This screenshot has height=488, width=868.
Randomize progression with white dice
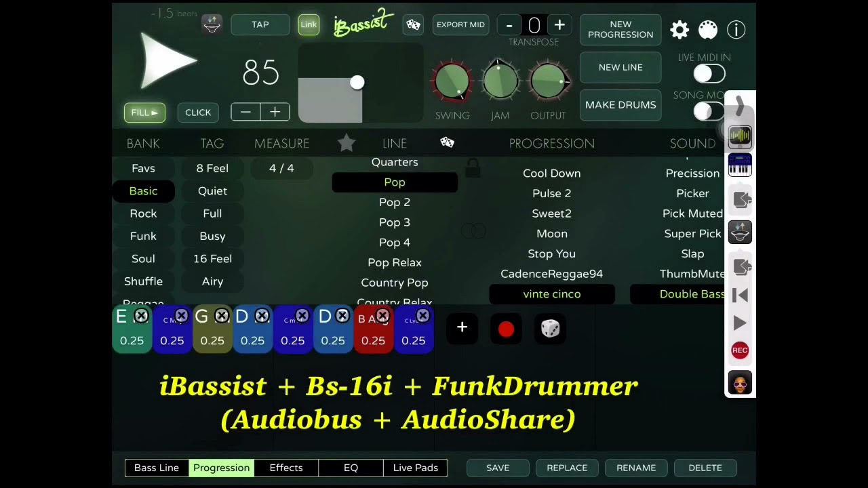pos(550,329)
